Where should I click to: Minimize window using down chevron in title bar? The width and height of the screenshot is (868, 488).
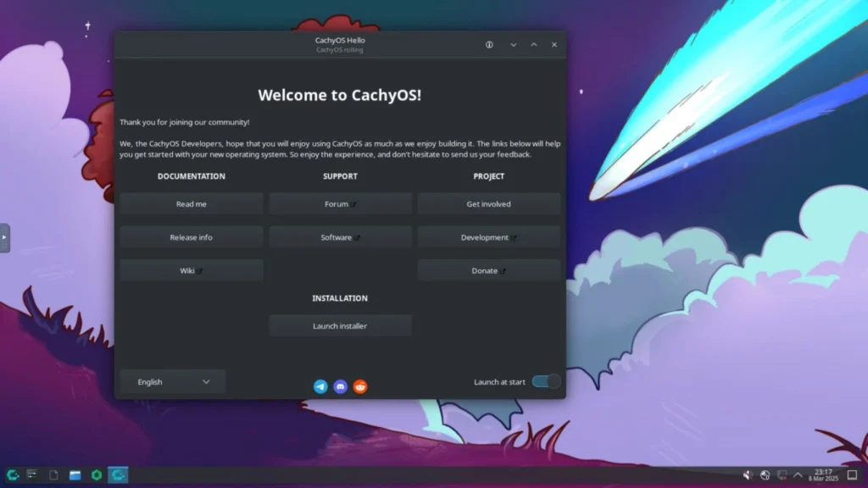(514, 45)
